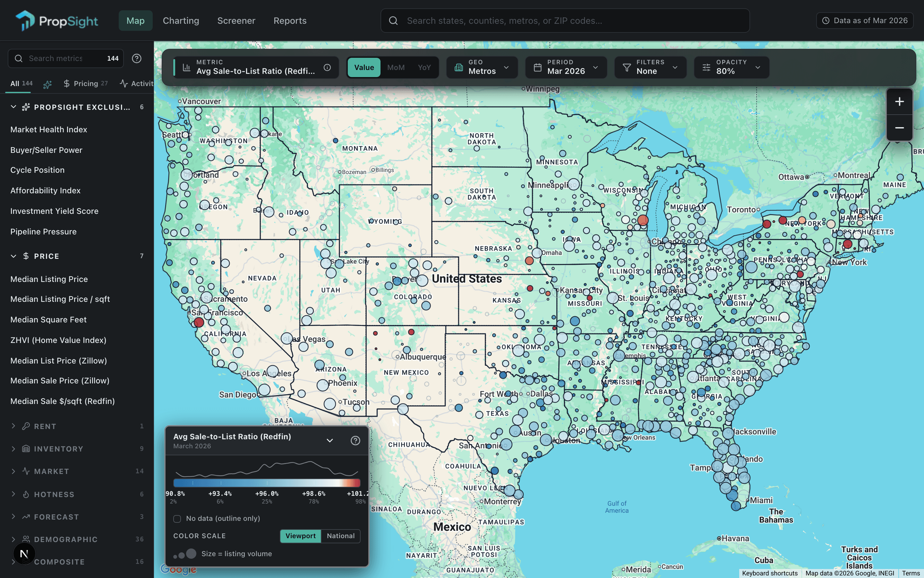Click the building icon next to Inventory
The height and width of the screenshot is (578, 924).
coord(26,448)
